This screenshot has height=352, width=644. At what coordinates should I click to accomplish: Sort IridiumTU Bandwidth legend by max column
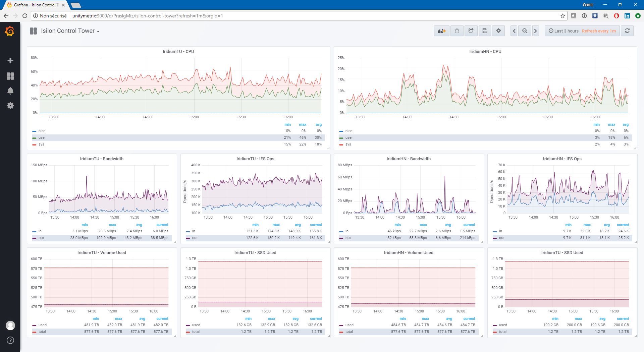point(112,225)
